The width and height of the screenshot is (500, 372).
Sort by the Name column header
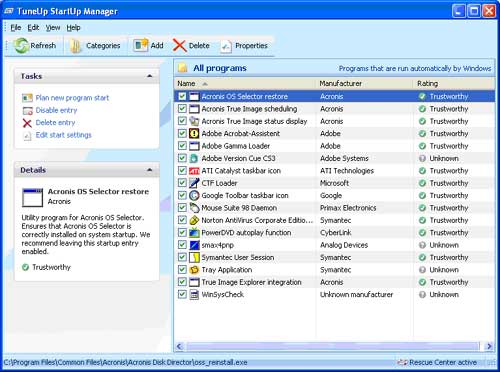(245, 84)
